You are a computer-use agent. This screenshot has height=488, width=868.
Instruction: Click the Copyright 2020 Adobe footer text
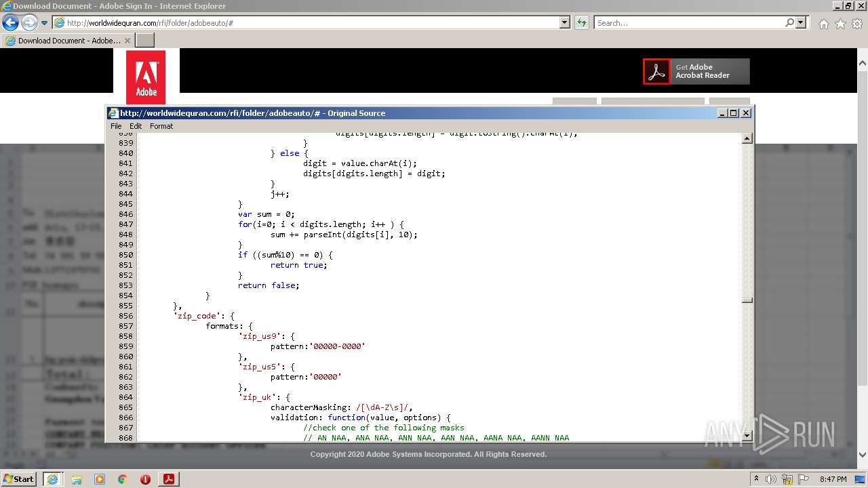coord(429,454)
